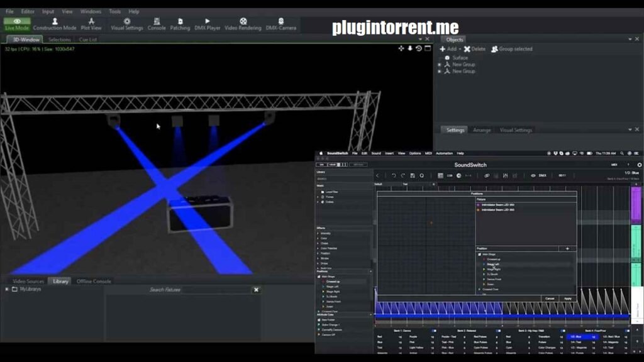Open Visual Settings from the toolbar

pyautogui.click(x=127, y=25)
